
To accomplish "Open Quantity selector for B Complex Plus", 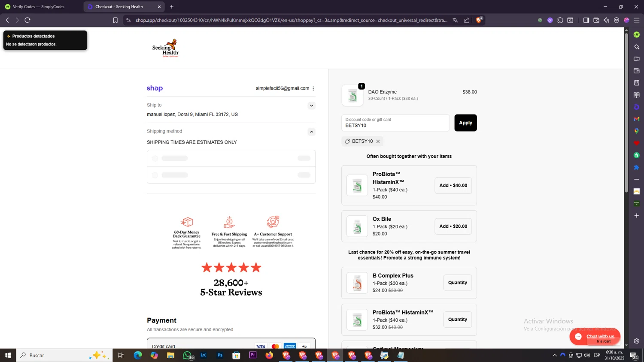I will click(x=458, y=283).
